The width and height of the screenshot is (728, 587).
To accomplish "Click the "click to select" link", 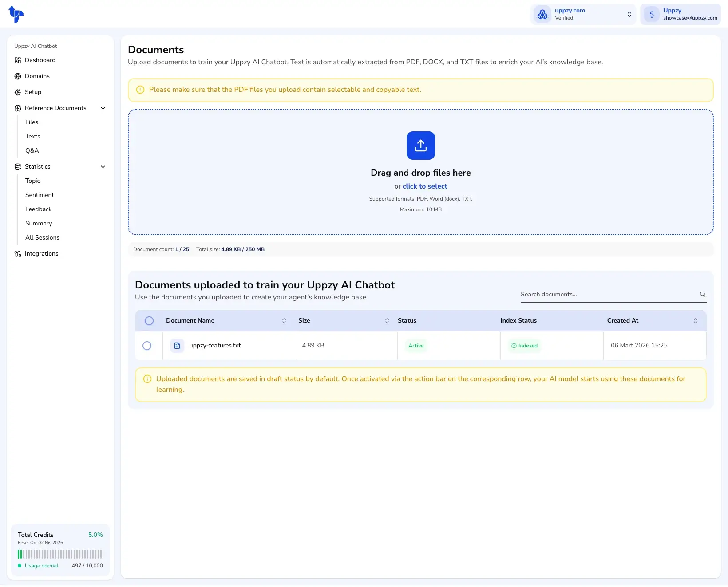I will click(x=424, y=186).
